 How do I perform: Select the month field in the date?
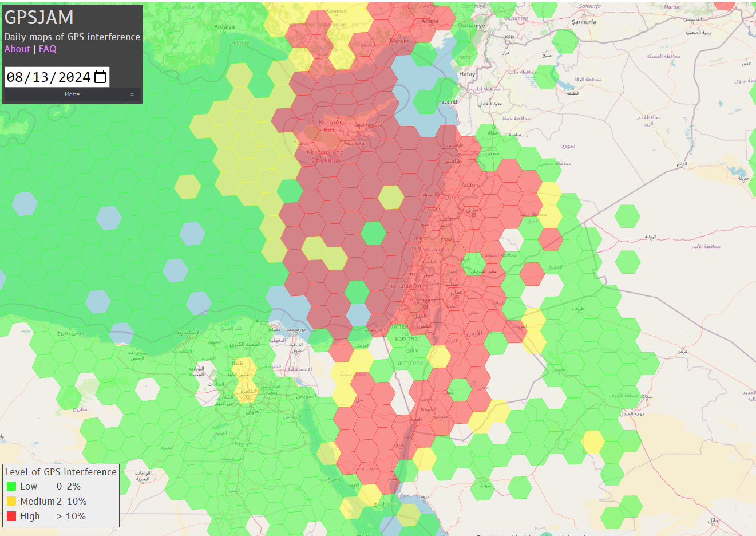[x=14, y=77]
